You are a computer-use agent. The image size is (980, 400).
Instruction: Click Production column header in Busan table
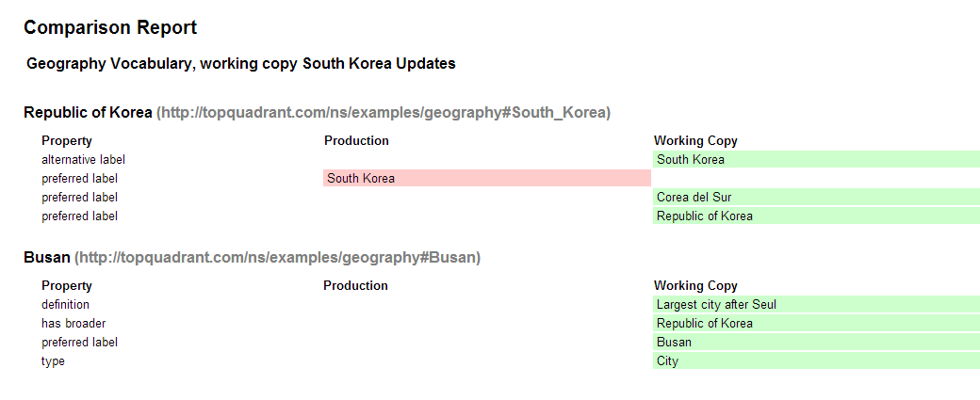click(x=355, y=285)
